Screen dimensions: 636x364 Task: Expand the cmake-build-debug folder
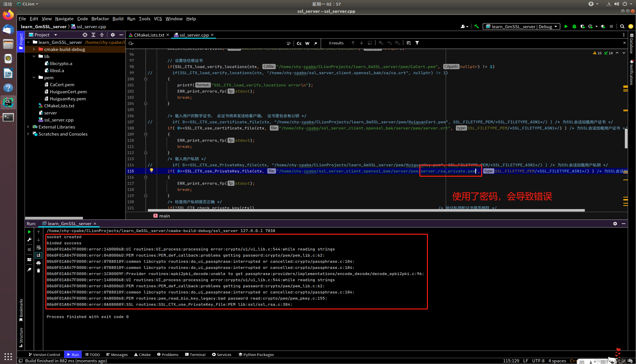[34, 49]
